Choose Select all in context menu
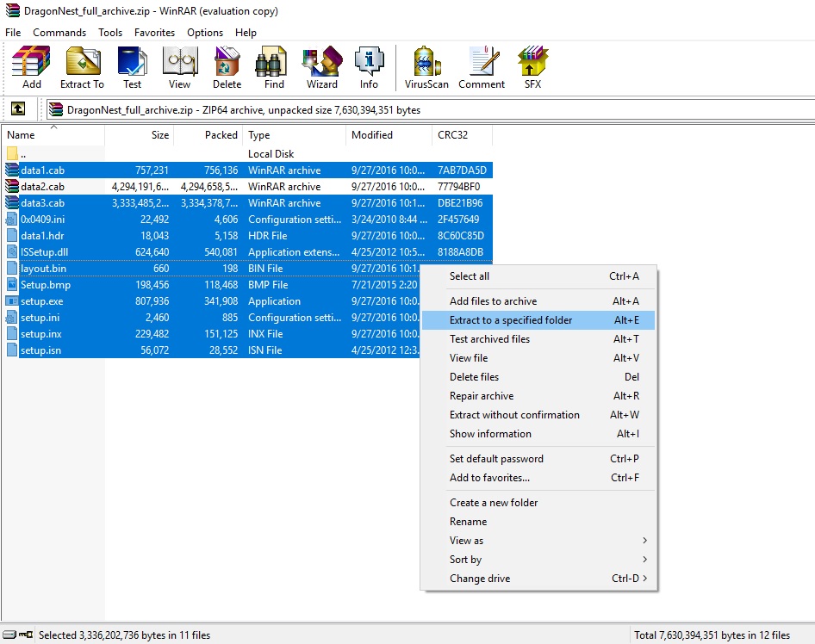Viewport: 815px width, 644px height. pos(538,276)
